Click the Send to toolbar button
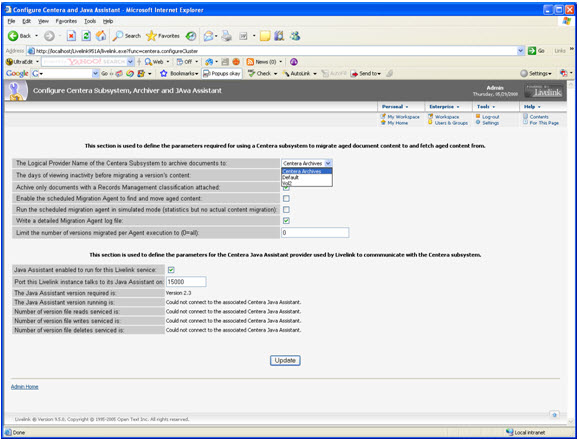 coord(366,73)
